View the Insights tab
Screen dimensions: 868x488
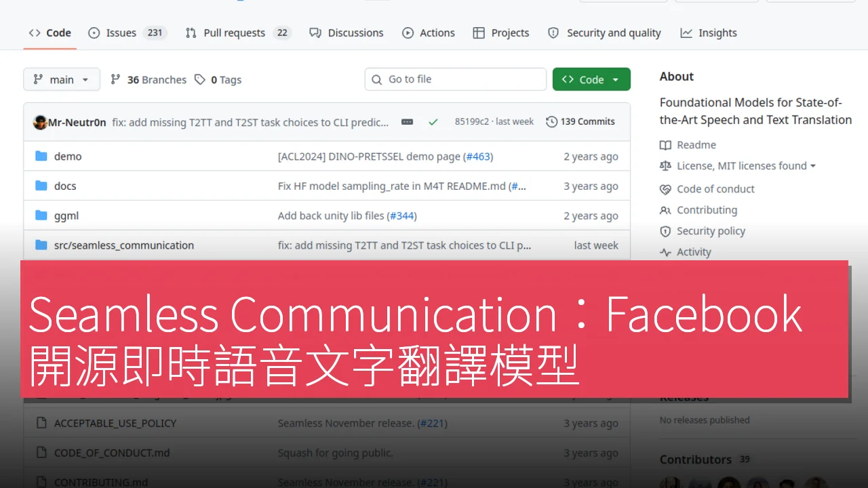[x=709, y=33]
